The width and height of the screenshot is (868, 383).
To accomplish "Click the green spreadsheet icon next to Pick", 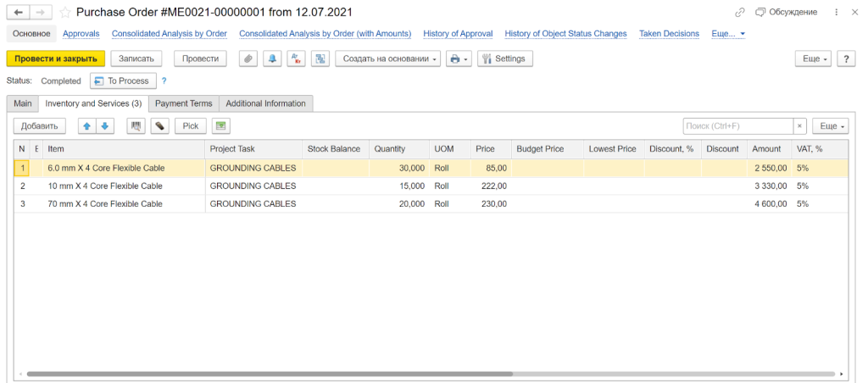I will [x=220, y=126].
